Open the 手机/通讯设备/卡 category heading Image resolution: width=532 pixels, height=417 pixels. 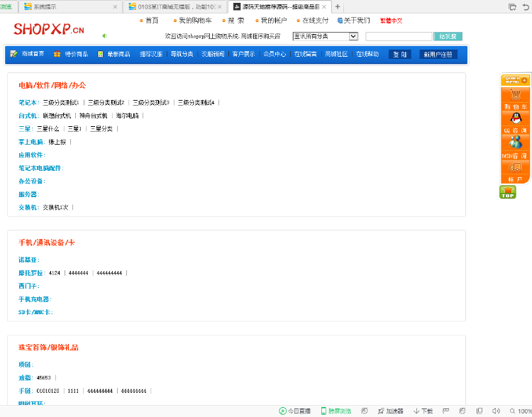tap(47, 243)
